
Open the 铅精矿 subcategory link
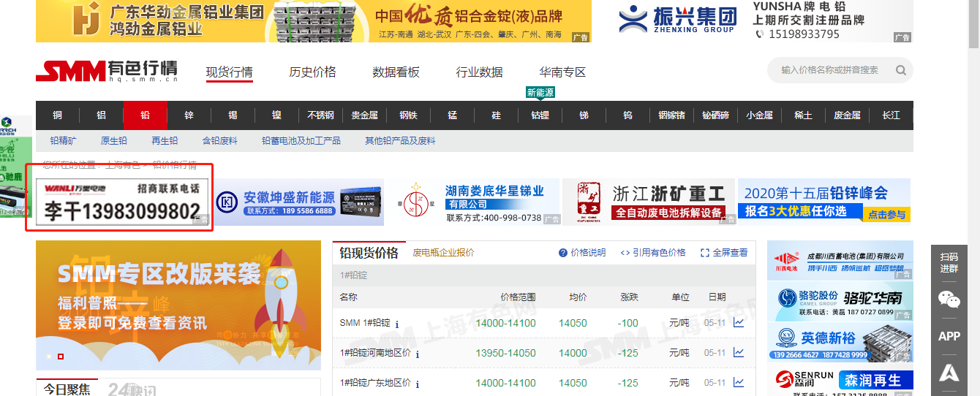[63, 141]
